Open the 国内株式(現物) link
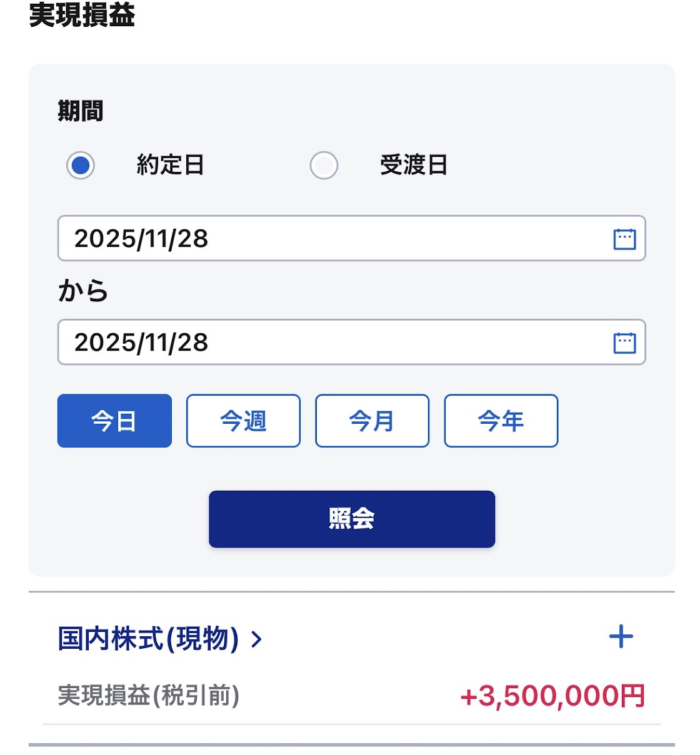This screenshot has width=700, height=755. (x=148, y=639)
